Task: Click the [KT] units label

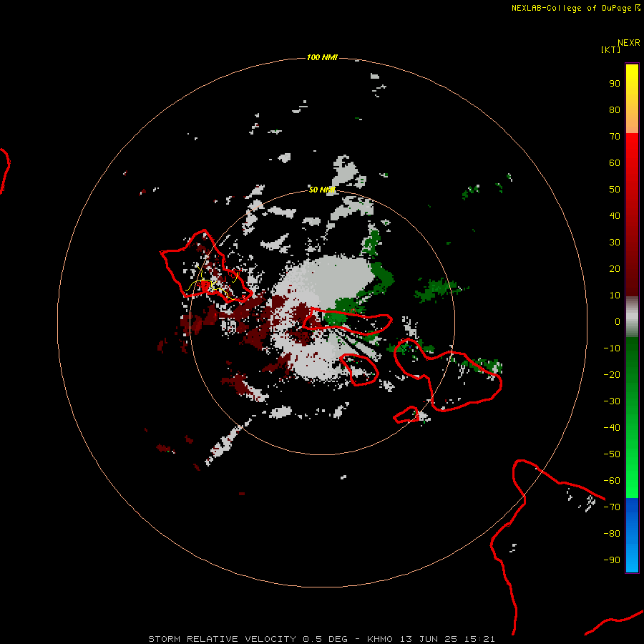Action: pos(610,49)
